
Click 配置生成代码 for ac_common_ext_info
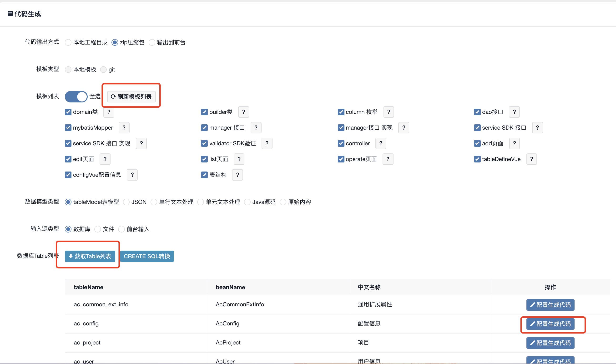pyautogui.click(x=550, y=305)
